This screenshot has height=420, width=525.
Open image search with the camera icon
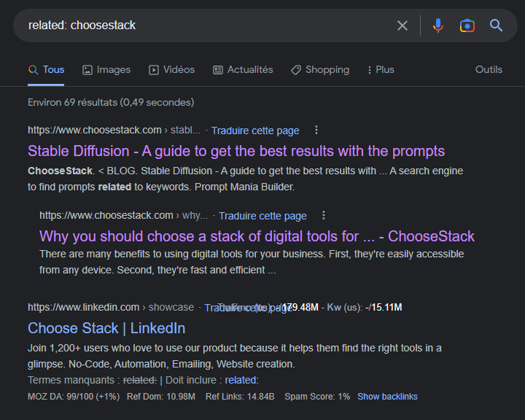[467, 26]
